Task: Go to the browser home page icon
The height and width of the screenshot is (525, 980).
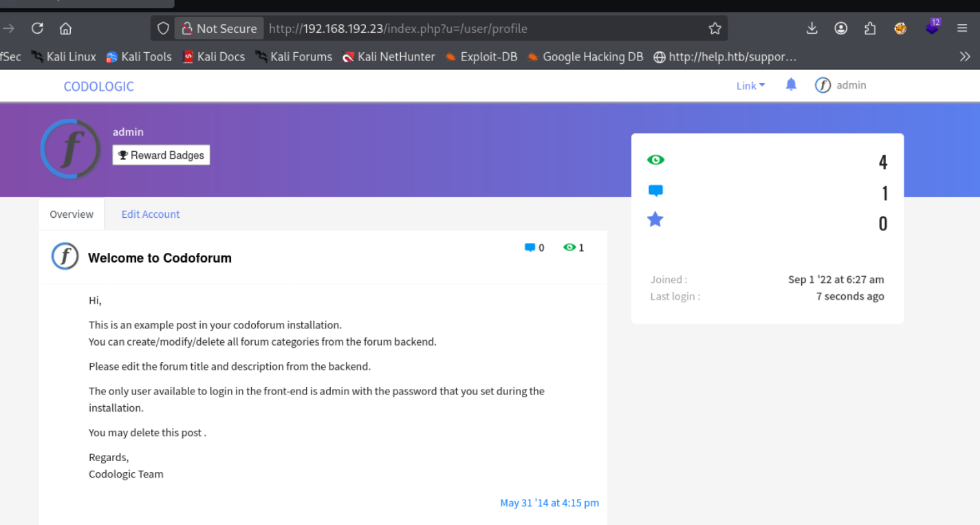Action: point(66,28)
